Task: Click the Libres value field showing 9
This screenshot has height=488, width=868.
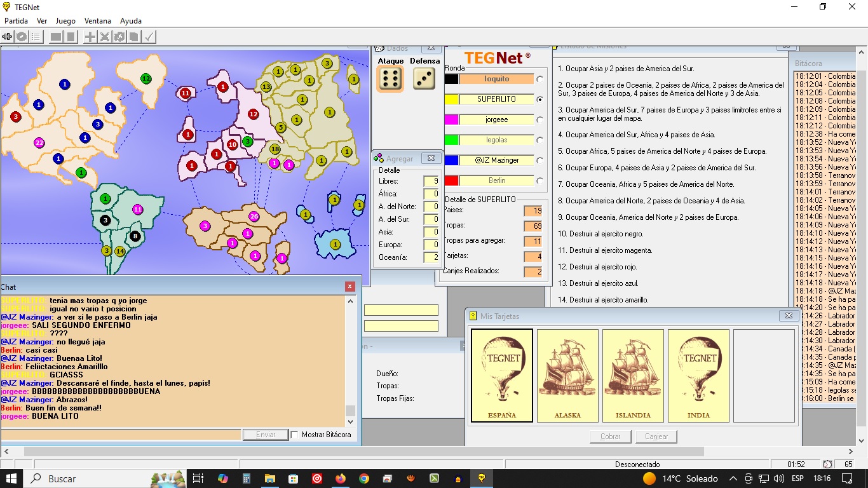Action: tap(431, 181)
